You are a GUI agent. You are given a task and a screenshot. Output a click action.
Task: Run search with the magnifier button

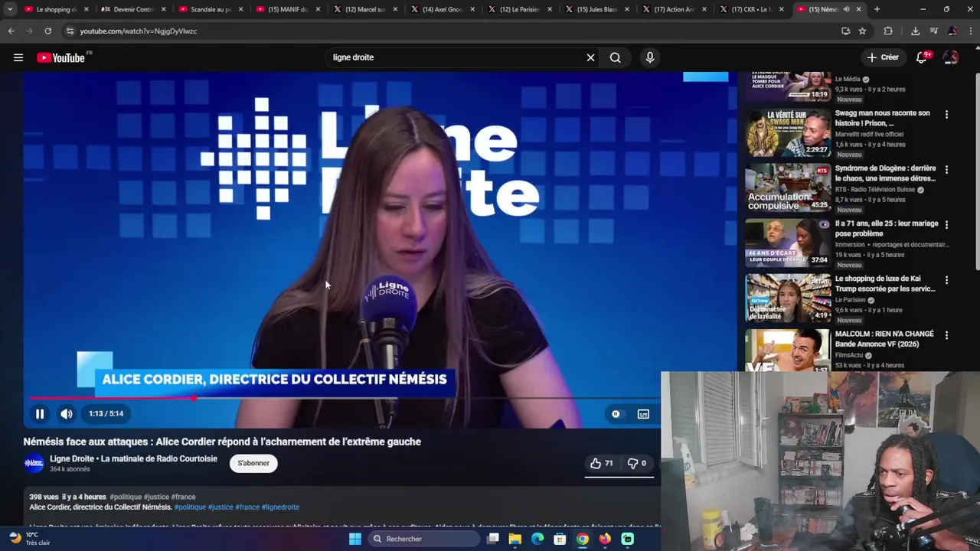(616, 57)
